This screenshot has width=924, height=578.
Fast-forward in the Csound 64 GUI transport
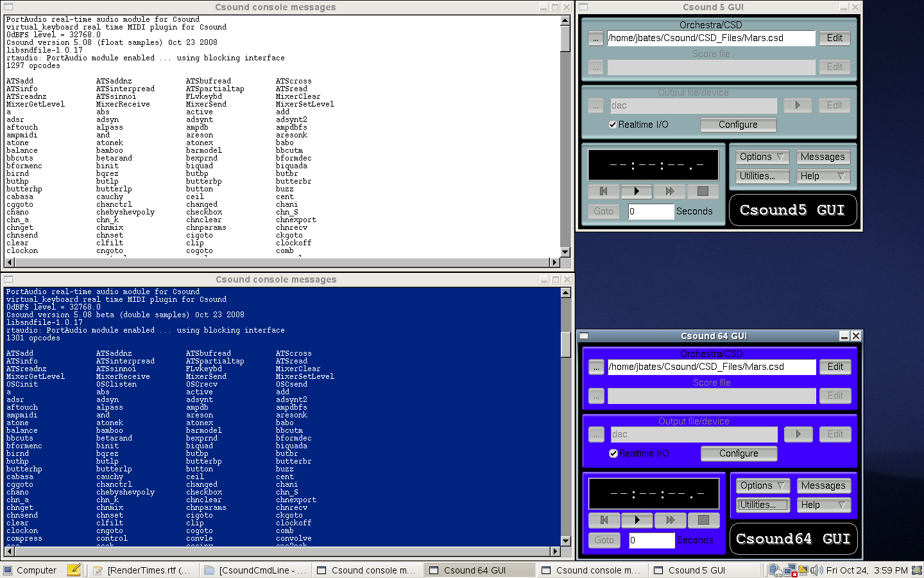pyautogui.click(x=671, y=520)
